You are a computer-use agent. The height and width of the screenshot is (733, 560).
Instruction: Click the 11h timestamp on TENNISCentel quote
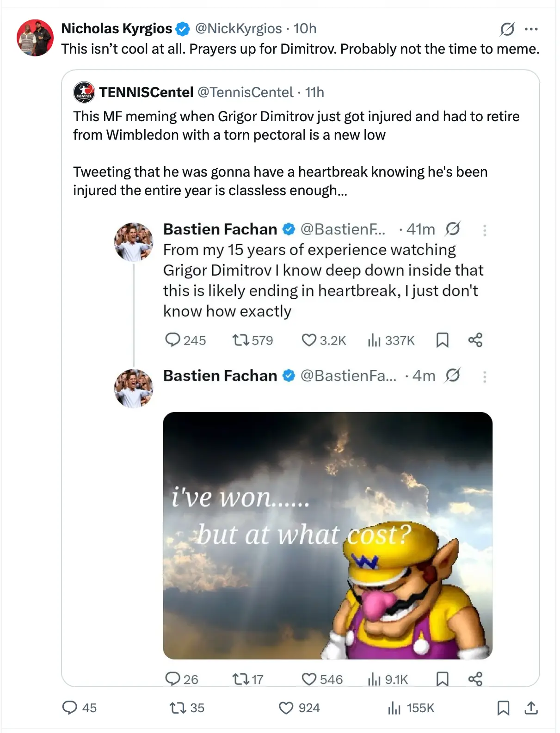coord(314,92)
